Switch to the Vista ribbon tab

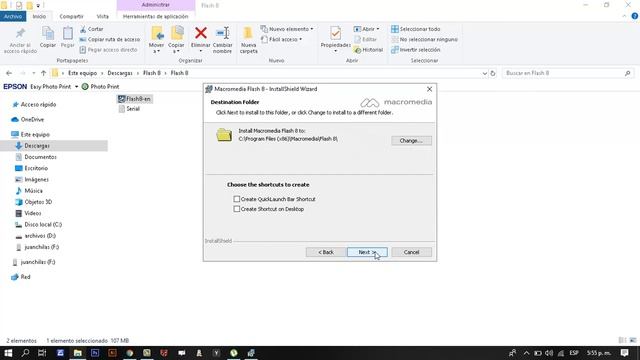click(x=102, y=16)
